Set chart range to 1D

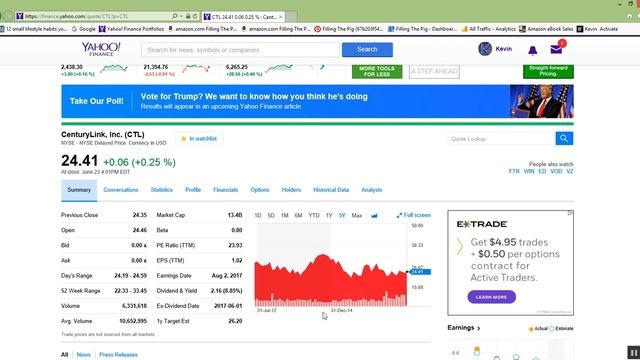click(x=258, y=216)
